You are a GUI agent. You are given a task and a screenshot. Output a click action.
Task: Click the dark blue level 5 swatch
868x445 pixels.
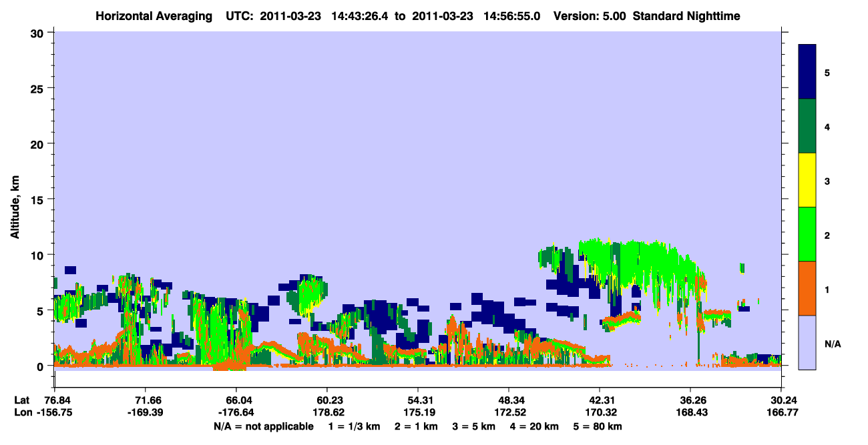coord(807,72)
